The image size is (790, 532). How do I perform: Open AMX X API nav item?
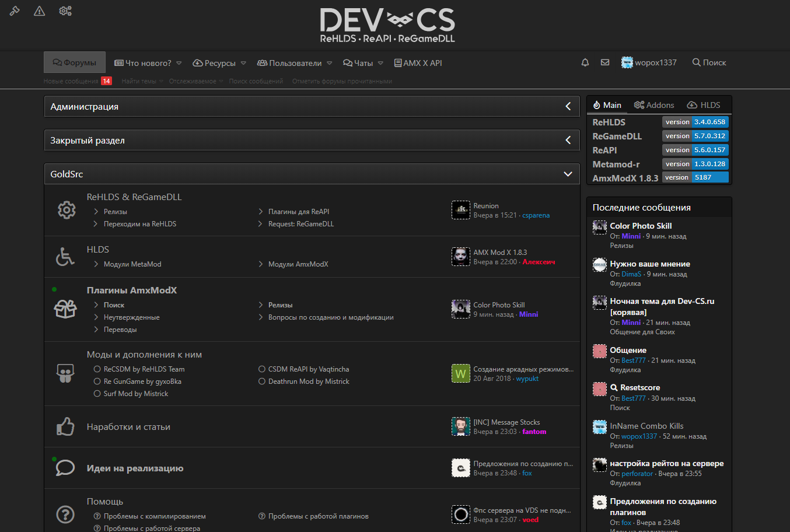pyautogui.click(x=418, y=63)
